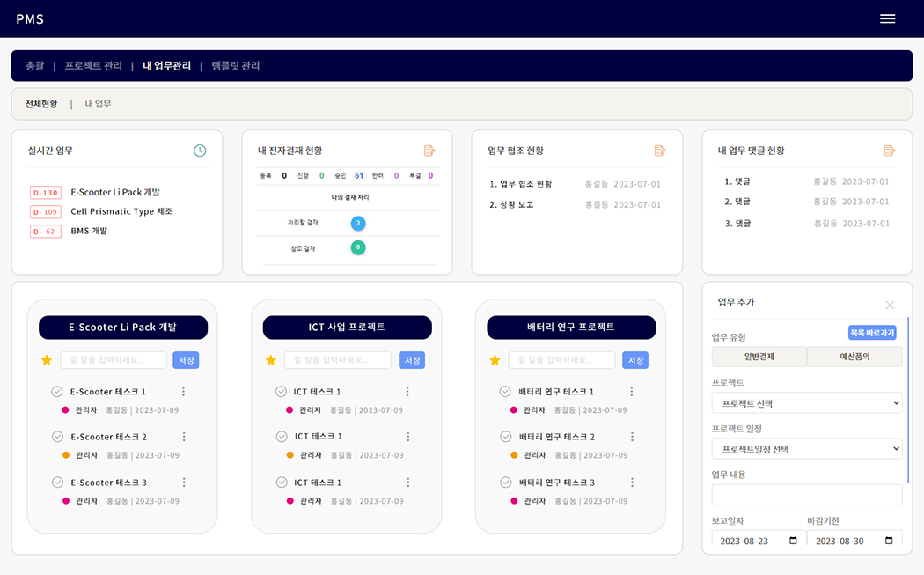Screen dimensions: 924x575
Task: Open the 프로젝트일정 선택 dropdown
Action: pos(807,449)
